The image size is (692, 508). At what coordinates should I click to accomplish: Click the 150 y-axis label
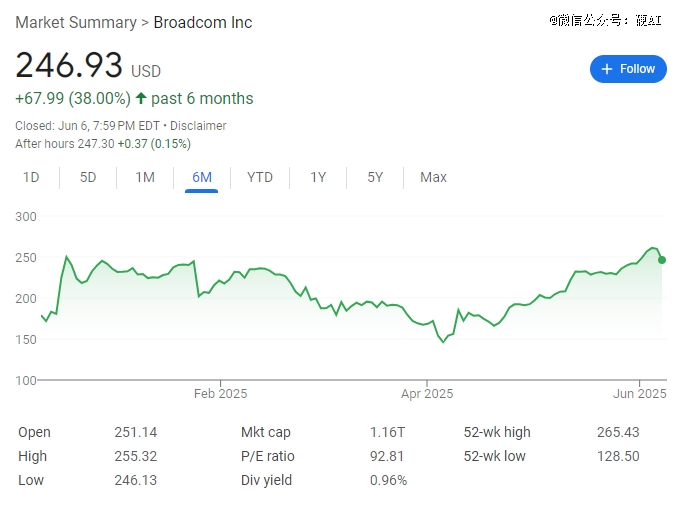[x=26, y=339]
